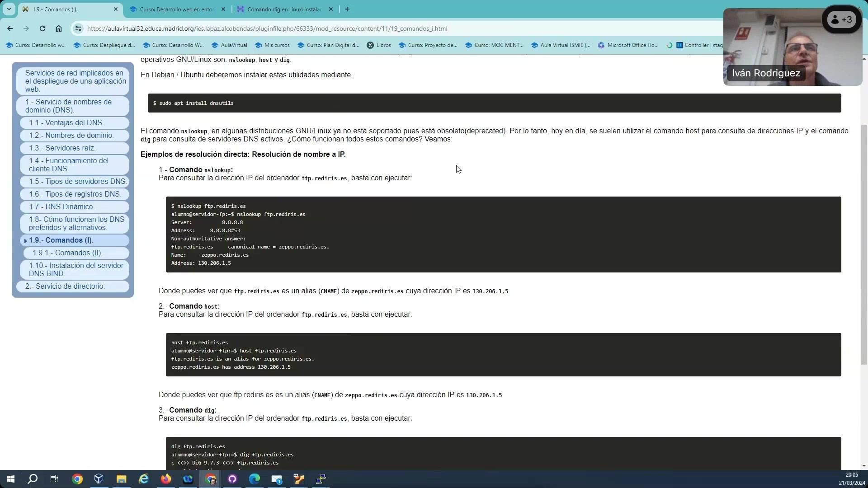Open a new tab with the plus icon
The image size is (868, 488).
(x=347, y=9)
